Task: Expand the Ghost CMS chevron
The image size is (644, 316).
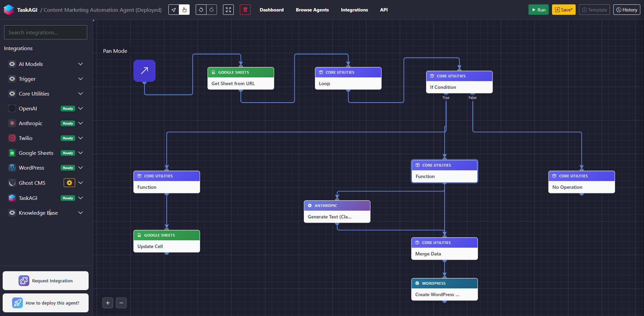Action: point(80,183)
